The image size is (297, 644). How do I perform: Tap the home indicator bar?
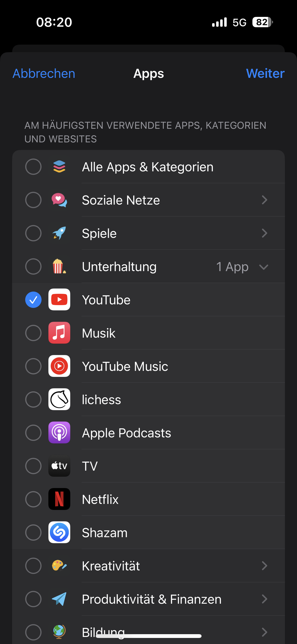[149, 636]
